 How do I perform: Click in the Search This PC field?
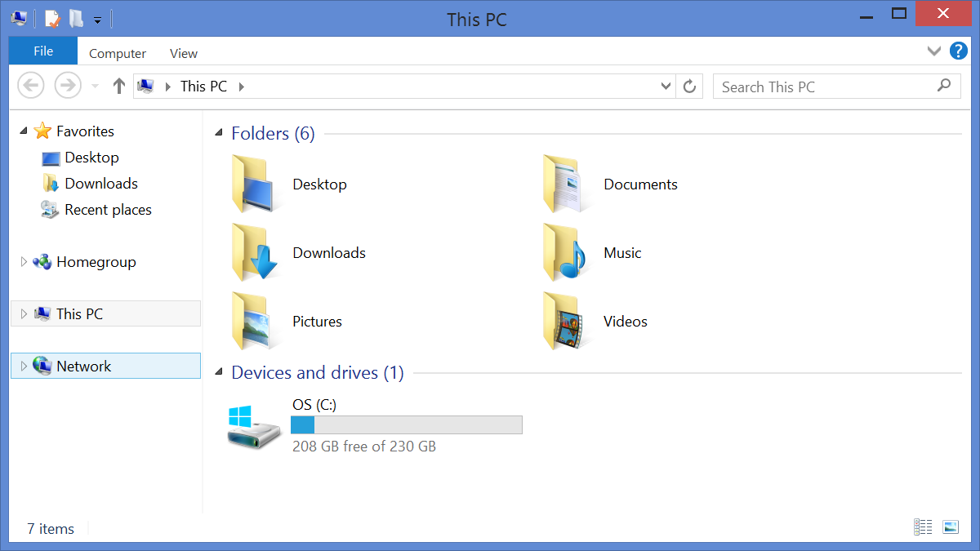pyautogui.click(x=835, y=87)
